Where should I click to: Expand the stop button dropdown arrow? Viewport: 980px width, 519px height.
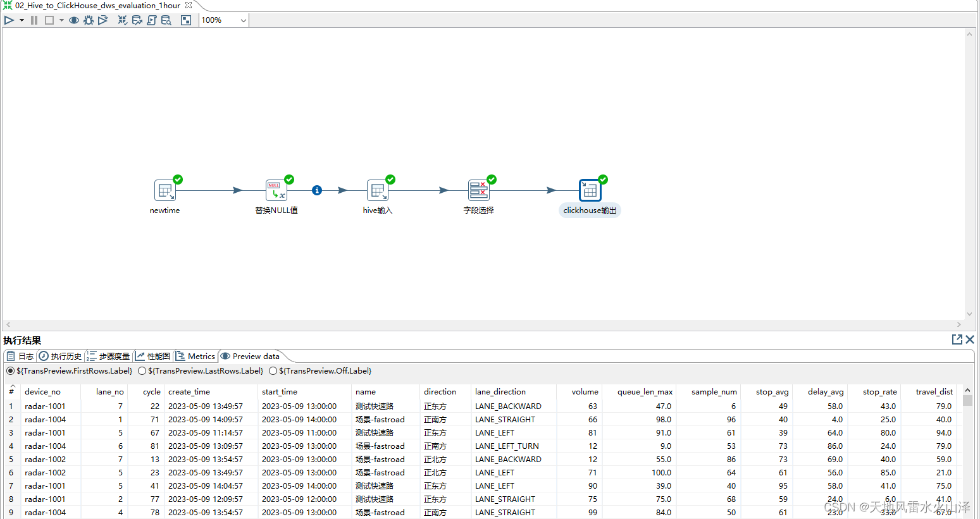click(x=61, y=20)
